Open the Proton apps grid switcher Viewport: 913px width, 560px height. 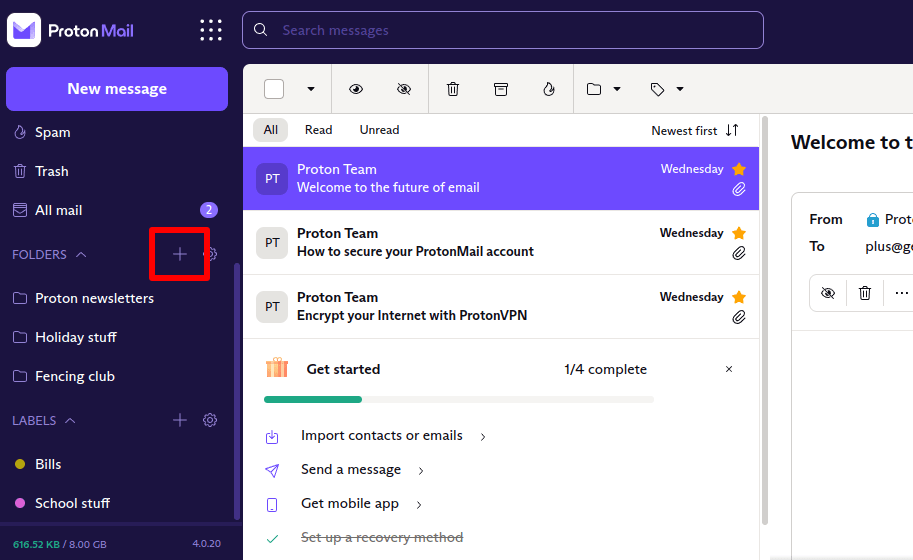(x=211, y=30)
